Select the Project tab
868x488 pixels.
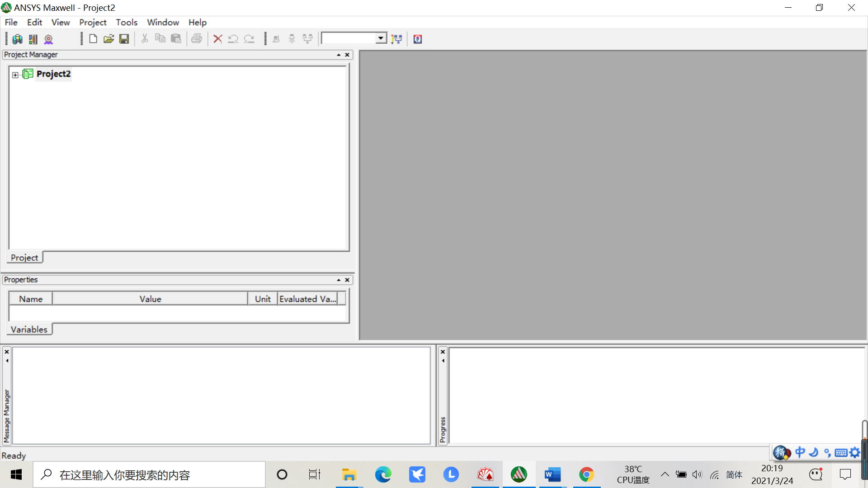(24, 258)
